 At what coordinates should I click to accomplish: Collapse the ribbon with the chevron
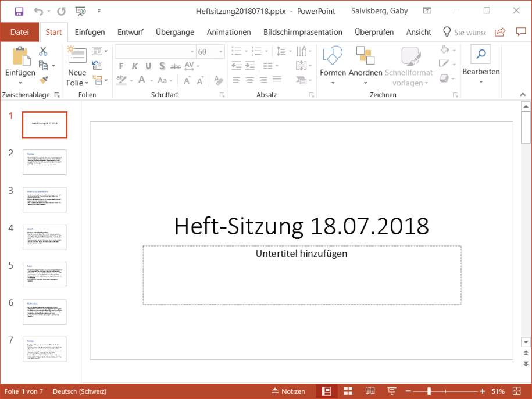523,95
